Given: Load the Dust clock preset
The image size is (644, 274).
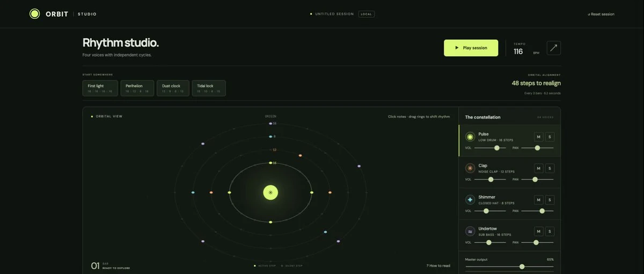Looking at the screenshot, I should (173, 88).
